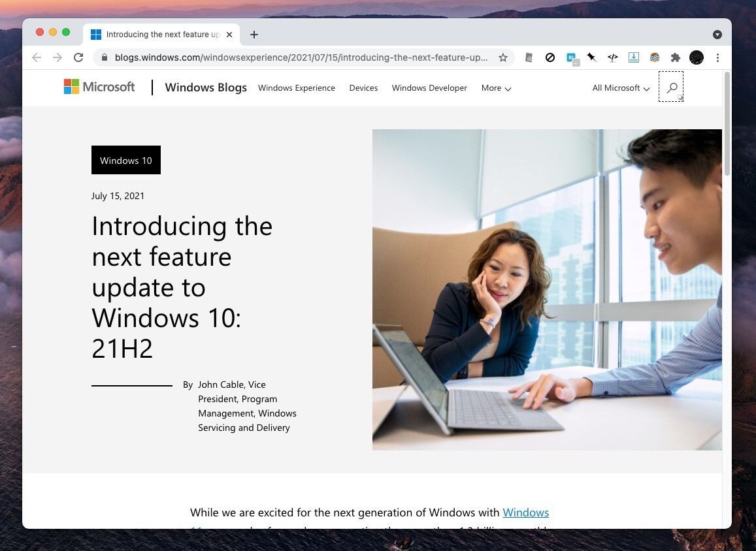Viewport: 756px width, 551px height.
Task: Open the blue download arrow extension
Action: tap(634, 58)
